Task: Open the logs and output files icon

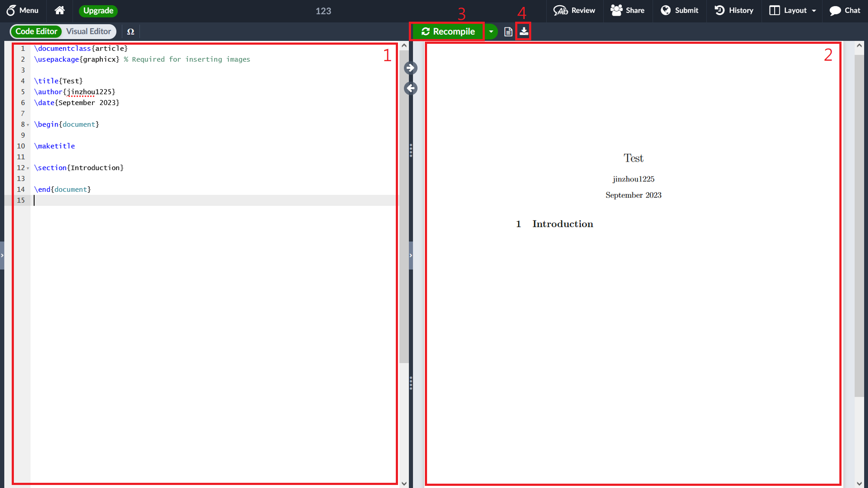Action: pos(508,32)
